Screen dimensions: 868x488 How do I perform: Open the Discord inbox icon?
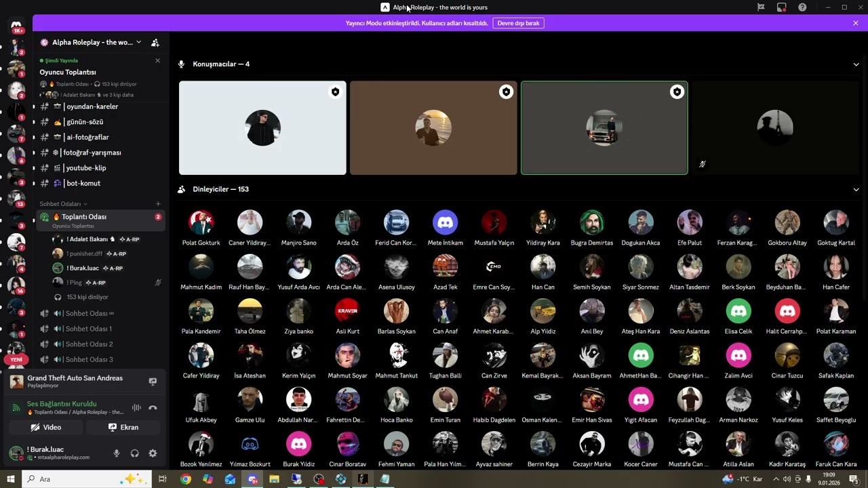(x=782, y=7)
